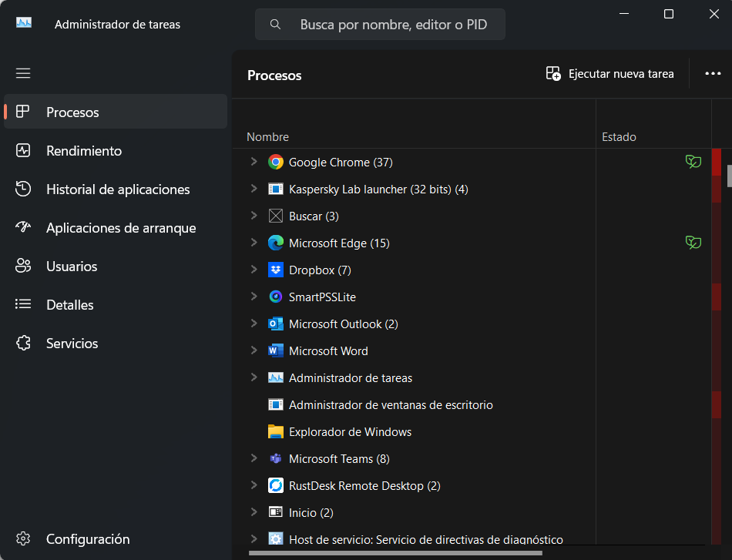Screen dimensions: 732x560
Task: Click Ejecutar nueva tarea button
Action: click(609, 74)
